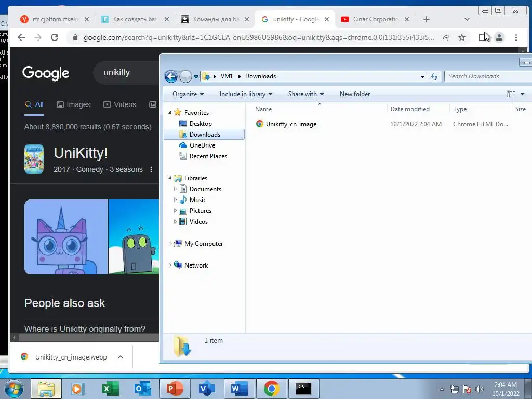The image size is (532, 399).
Task: Open the download item options chevron
Action: click(x=121, y=357)
